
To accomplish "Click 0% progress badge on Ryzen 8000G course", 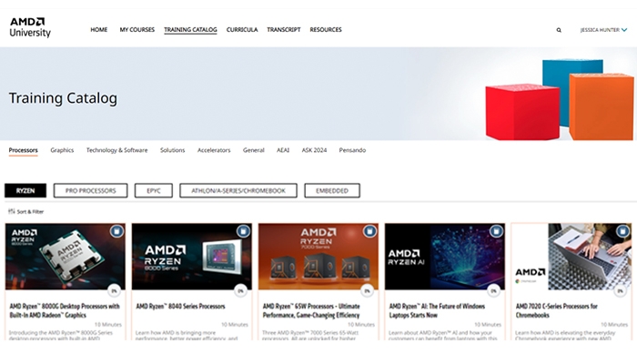I will click(x=114, y=291).
